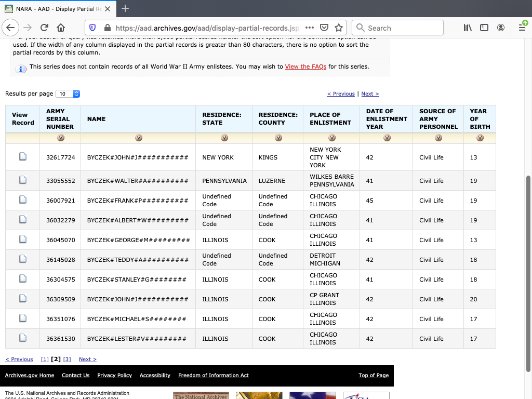Sort by Year of Birth arrow
This screenshot has width=532, height=399.
click(480, 138)
